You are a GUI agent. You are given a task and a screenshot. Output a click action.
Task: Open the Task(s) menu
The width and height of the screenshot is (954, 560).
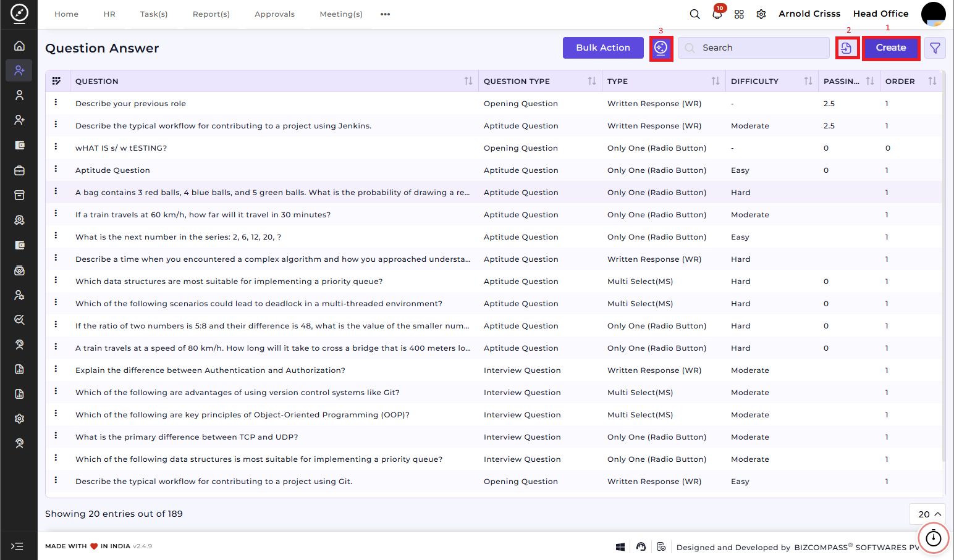[154, 14]
